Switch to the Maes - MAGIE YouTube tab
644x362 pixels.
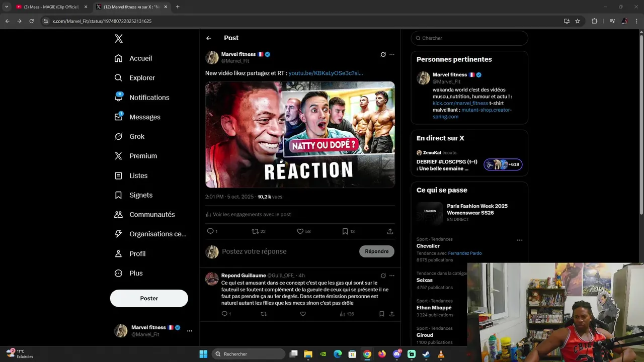tap(51, 7)
